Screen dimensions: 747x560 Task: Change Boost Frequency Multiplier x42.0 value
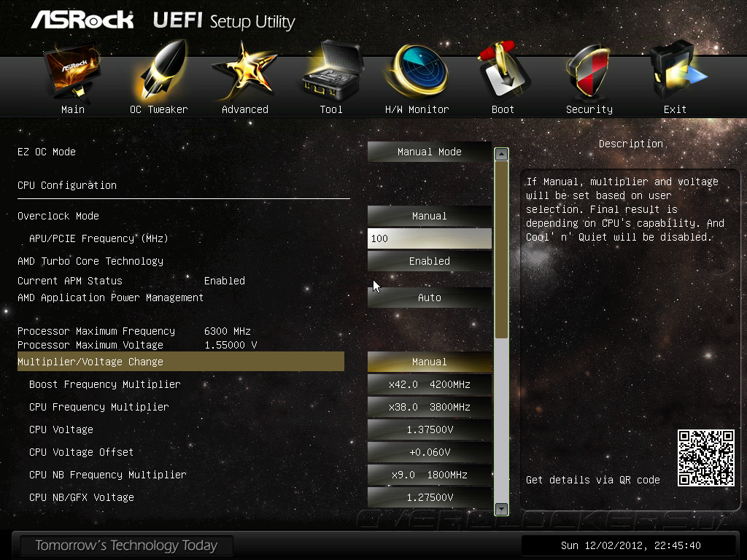429,384
